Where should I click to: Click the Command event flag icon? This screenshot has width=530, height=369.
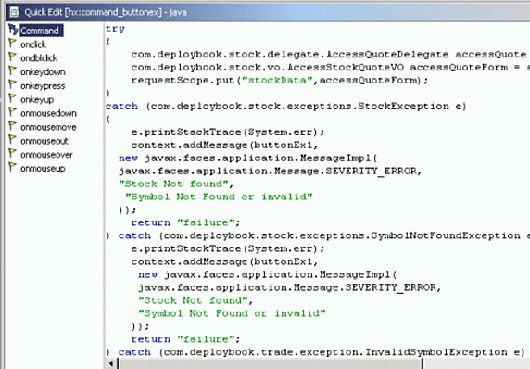pyautogui.click(x=13, y=29)
